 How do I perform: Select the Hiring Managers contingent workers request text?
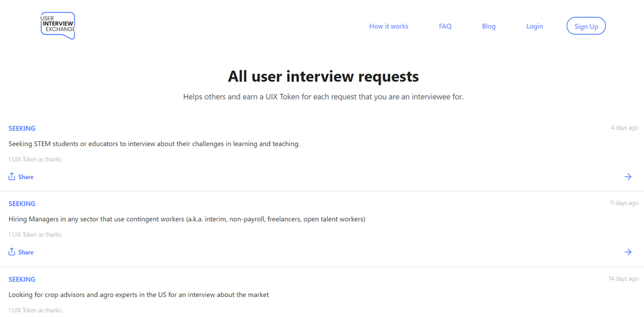[x=187, y=219]
